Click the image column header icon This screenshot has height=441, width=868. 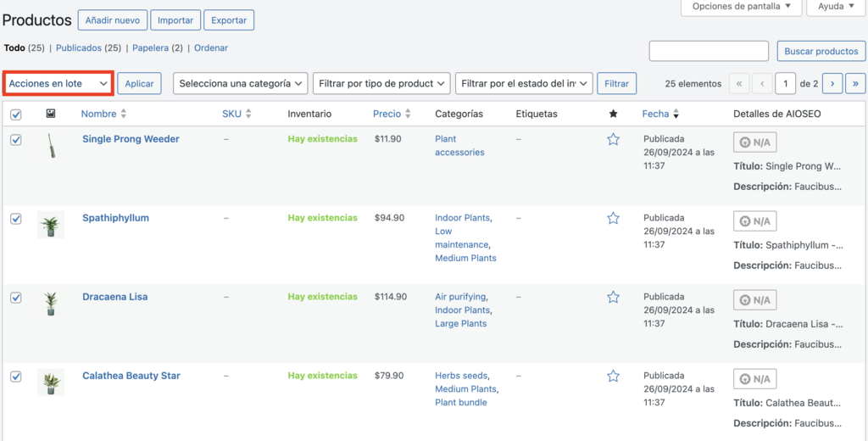click(51, 114)
